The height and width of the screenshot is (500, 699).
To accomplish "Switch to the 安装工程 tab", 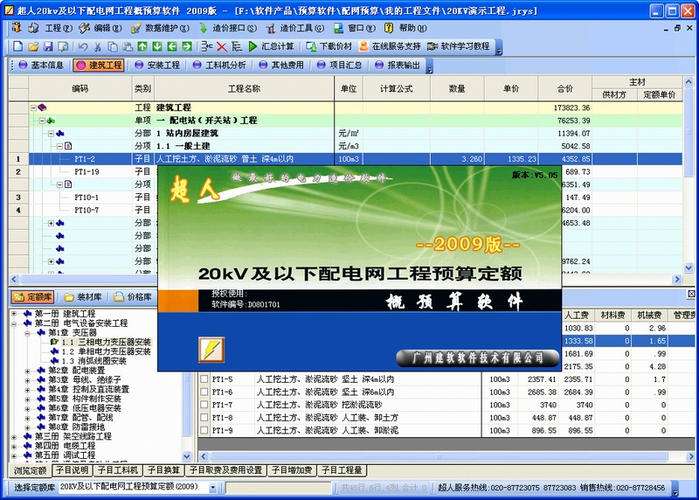I will pyautogui.click(x=158, y=65).
